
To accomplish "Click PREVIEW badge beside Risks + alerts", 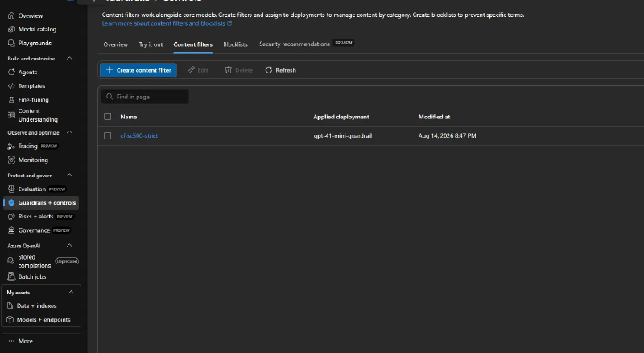I will [x=64, y=217].
